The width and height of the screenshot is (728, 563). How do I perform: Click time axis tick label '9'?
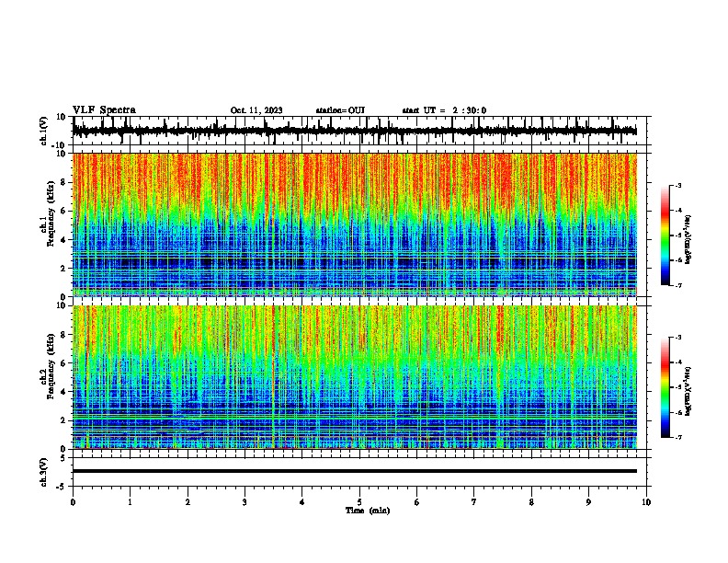coord(588,502)
